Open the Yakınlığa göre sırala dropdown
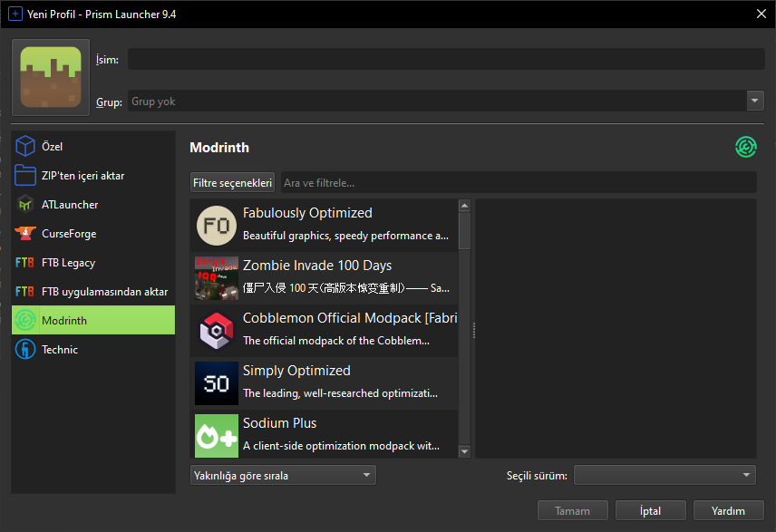Viewport: 776px width, 532px height. tap(283, 475)
